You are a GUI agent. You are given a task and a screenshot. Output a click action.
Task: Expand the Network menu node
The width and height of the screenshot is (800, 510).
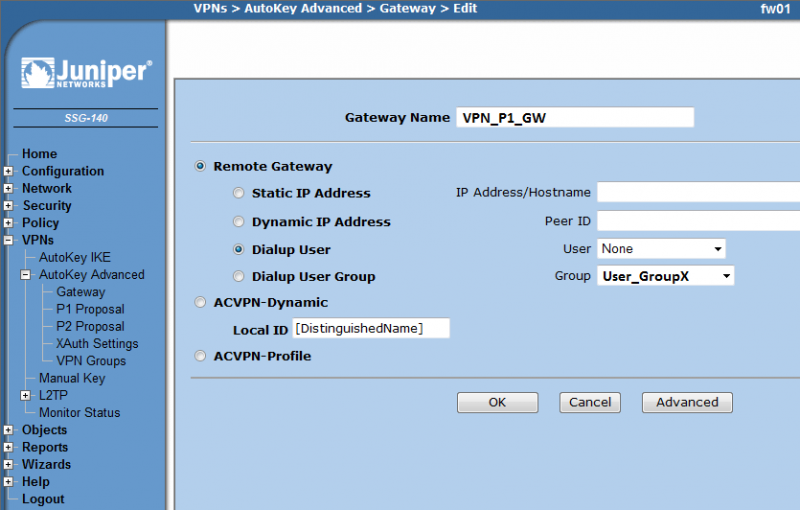click(8, 189)
